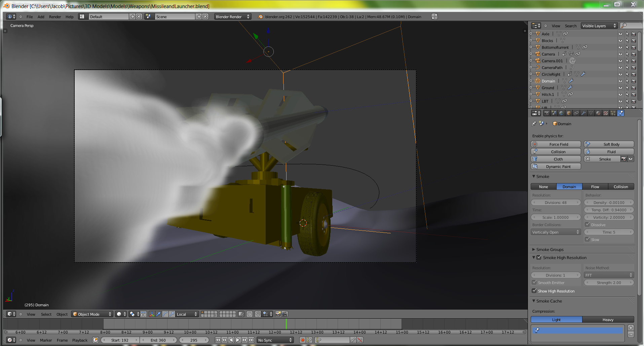This screenshot has width=644, height=346.
Task: Open the Object Mode dropdown
Action: coord(92,314)
